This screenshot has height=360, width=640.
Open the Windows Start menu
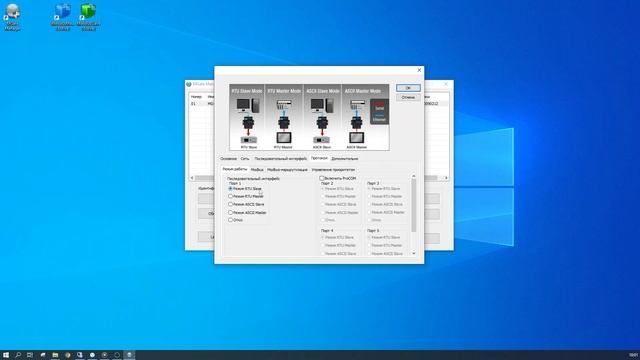tap(6, 355)
